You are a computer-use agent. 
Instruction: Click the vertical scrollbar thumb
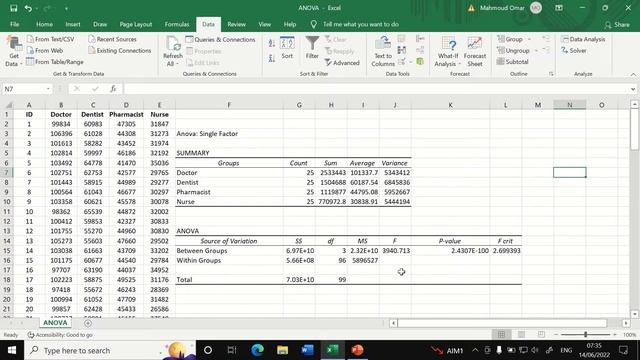pyautogui.click(x=634, y=129)
